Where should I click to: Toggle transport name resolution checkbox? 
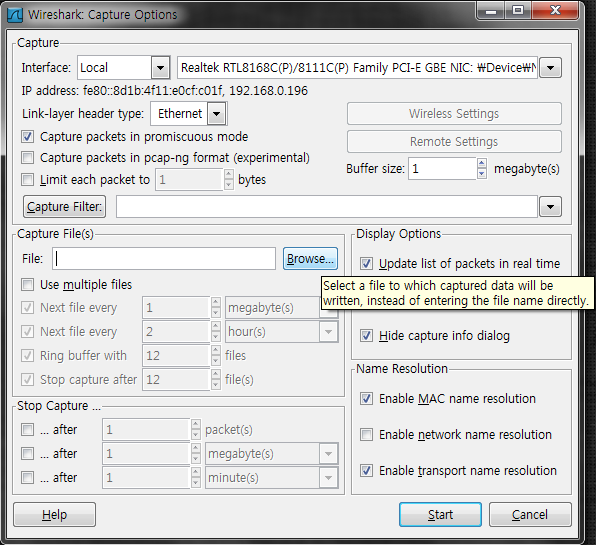[366, 471]
